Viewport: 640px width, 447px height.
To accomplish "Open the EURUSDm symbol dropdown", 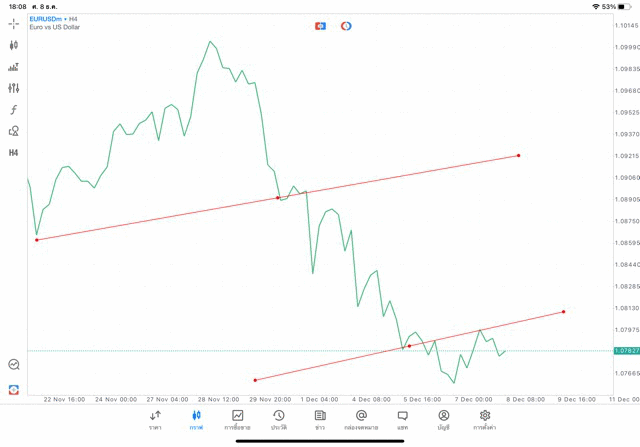I will point(47,19).
